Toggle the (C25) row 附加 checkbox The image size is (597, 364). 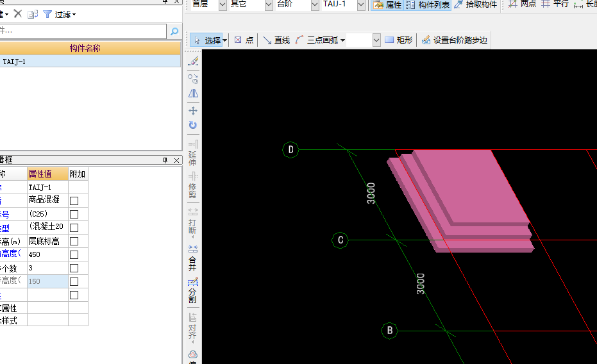[74, 214]
